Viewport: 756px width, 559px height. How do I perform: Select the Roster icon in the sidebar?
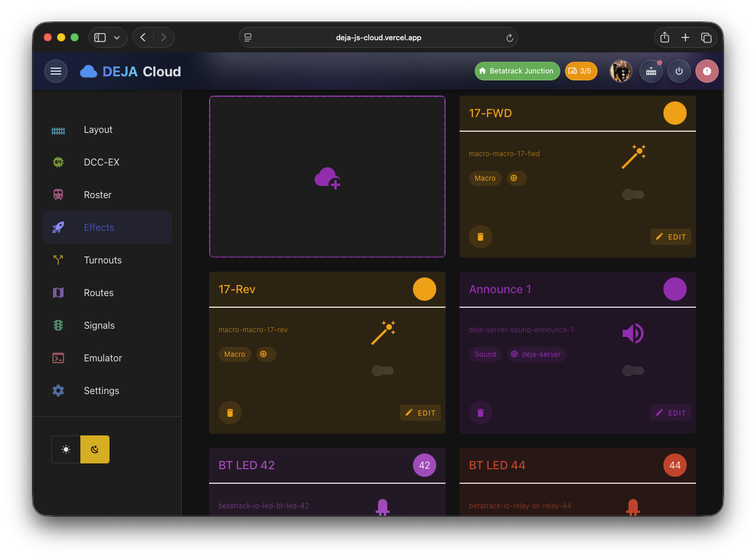click(x=58, y=195)
